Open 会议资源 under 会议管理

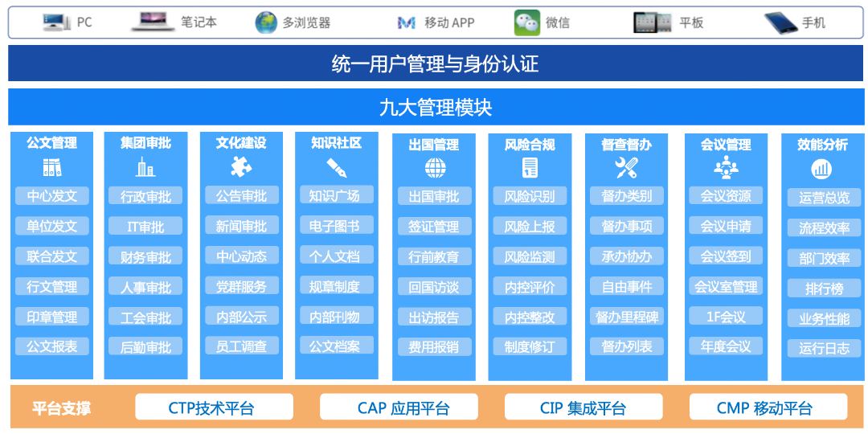tap(726, 195)
